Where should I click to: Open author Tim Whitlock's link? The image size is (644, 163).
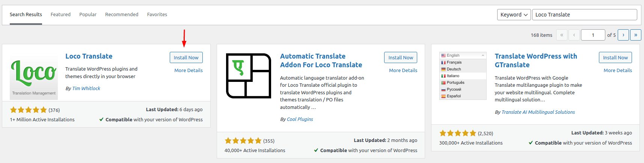[86, 89]
